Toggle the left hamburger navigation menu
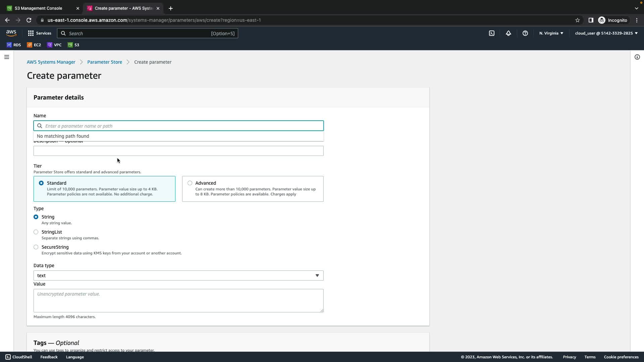 click(6, 57)
